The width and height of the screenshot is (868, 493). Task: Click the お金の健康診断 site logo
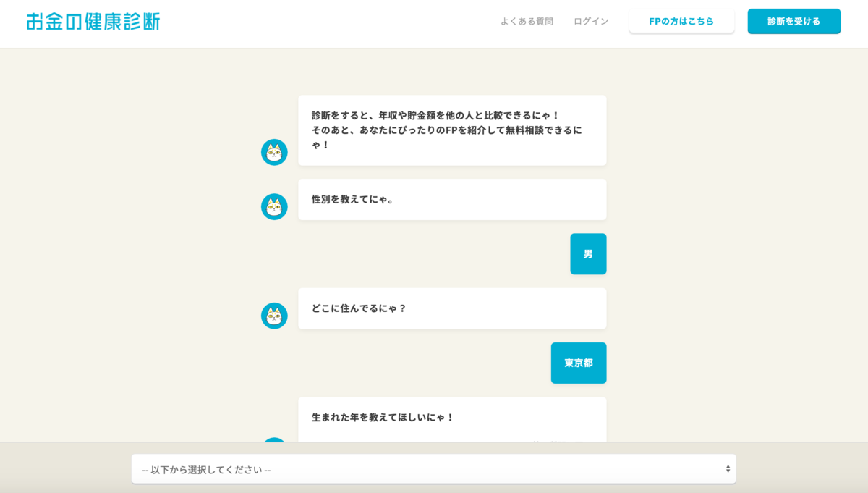93,21
